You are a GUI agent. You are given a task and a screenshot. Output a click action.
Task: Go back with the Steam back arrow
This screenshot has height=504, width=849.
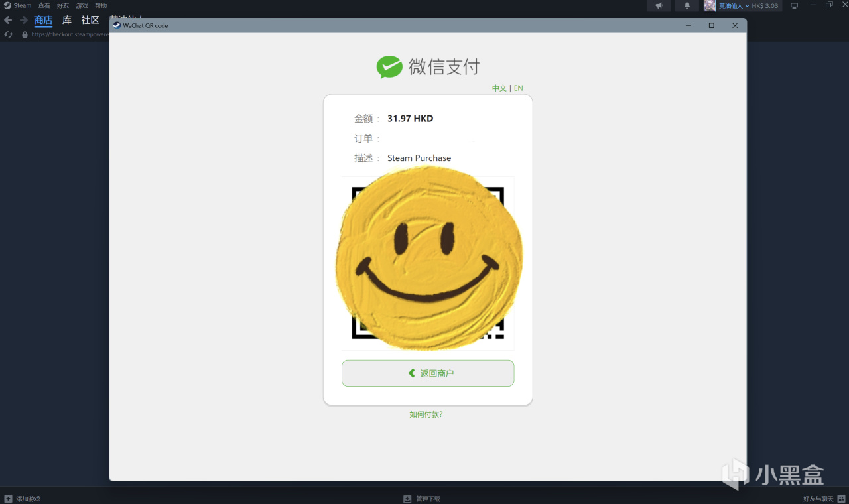(x=8, y=20)
